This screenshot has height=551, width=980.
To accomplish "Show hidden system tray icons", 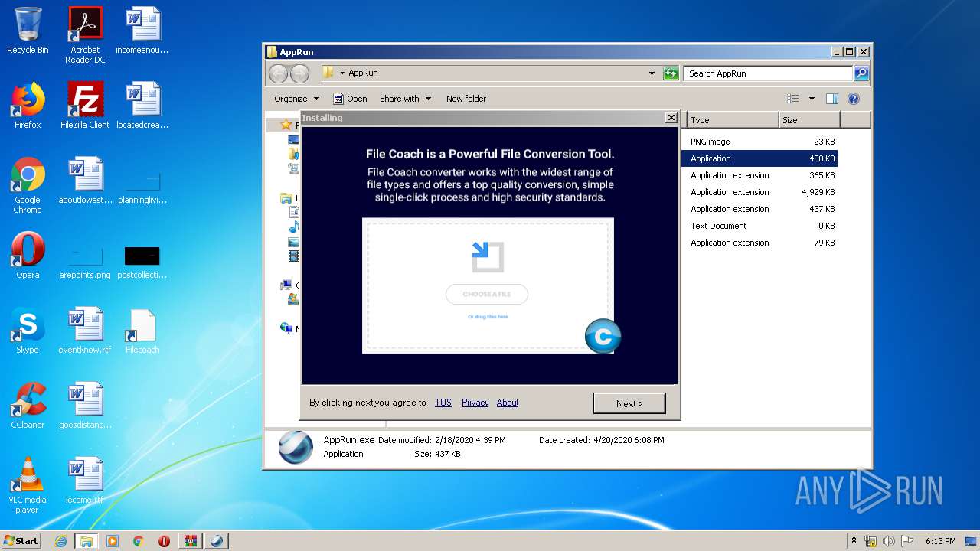I will coord(854,540).
